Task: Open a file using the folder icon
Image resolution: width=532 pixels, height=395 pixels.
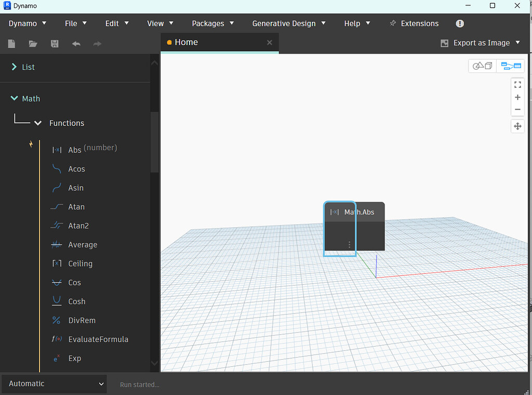Action: click(33, 44)
